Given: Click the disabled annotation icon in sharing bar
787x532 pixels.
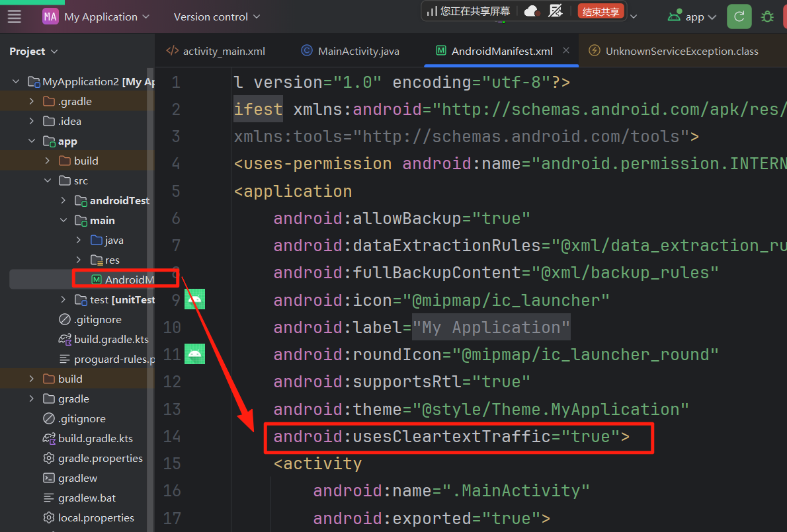Looking at the screenshot, I should pos(555,11).
